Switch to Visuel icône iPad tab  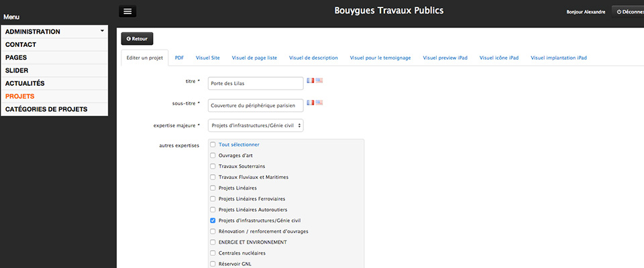coord(499,58)
